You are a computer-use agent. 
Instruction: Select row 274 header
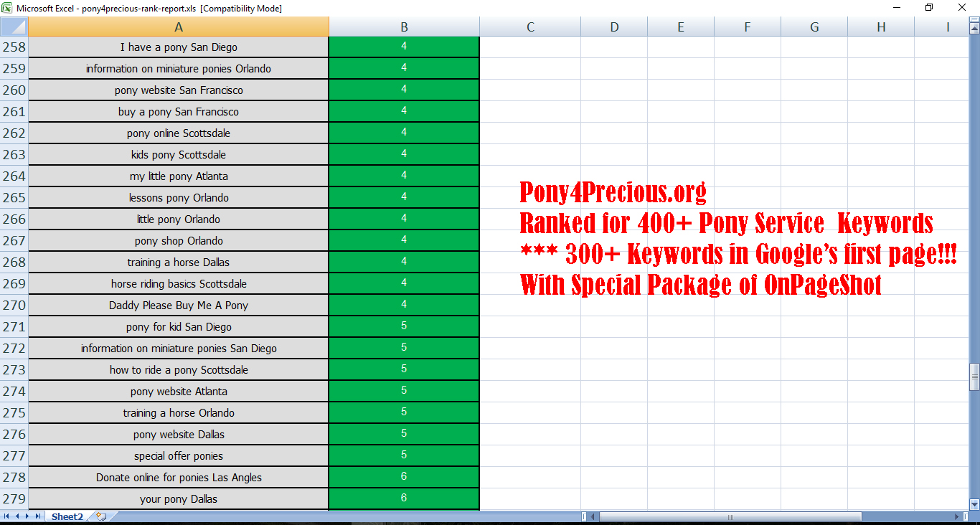[x=14, y=392]
